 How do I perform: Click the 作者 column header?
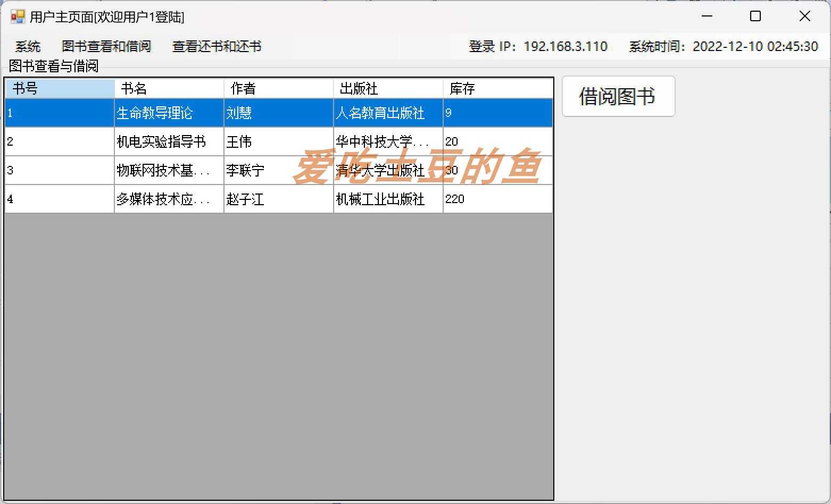tap(278, 88)
